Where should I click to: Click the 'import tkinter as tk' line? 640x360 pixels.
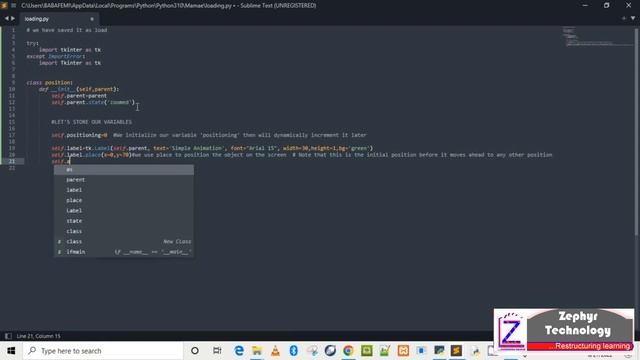70,50
